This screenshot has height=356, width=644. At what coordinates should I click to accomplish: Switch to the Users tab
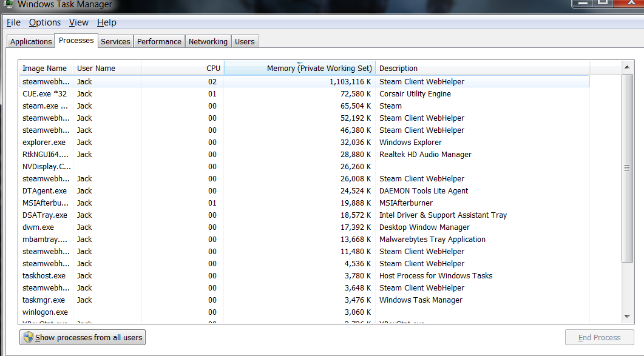245,41
